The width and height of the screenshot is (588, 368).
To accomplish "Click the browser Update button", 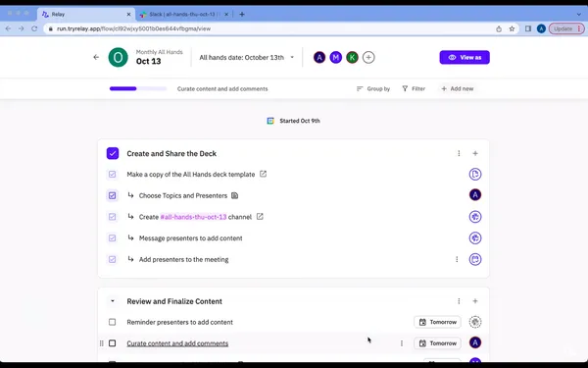I will tap(566, 28).
